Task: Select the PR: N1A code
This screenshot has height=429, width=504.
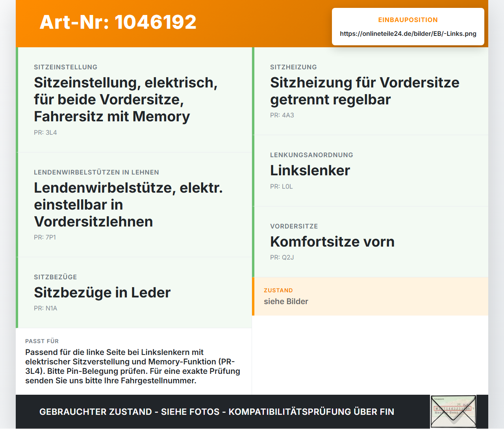Action: (x=46, y=308)
